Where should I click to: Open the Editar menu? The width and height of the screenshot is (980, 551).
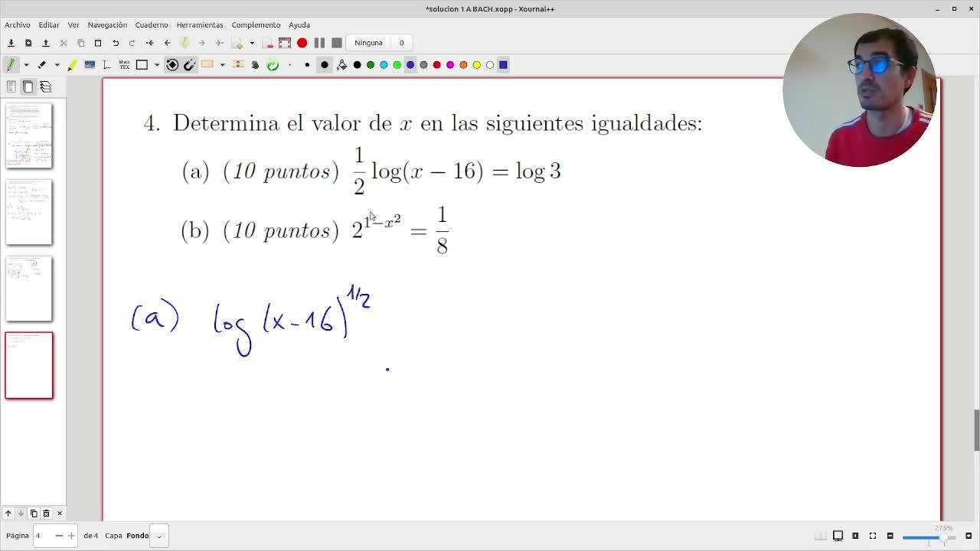click(49, 25)
